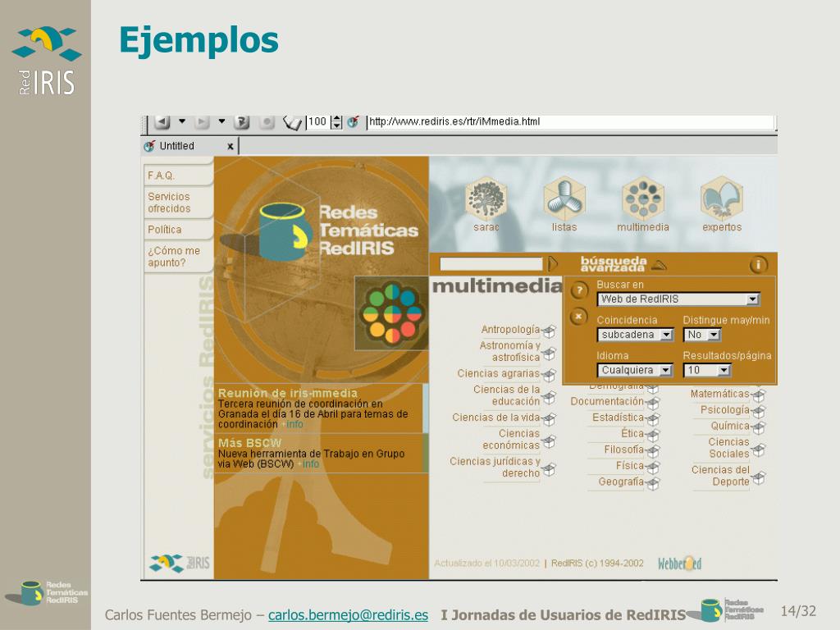
Task: Click the cube icon next to Física
Action: (652, 467)
